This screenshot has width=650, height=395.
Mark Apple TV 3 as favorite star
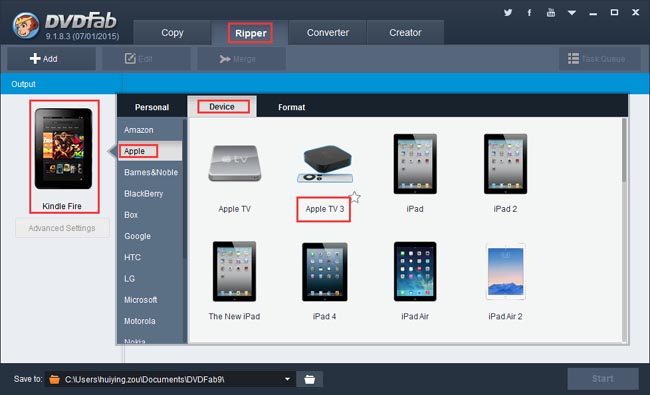pos(354,197)
